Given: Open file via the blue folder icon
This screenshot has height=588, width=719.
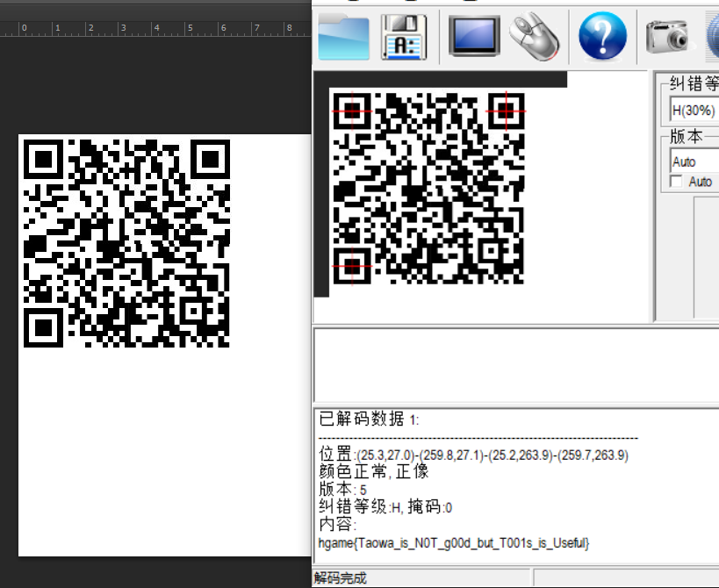Looking at the screenshot, I should pos(343,37).
